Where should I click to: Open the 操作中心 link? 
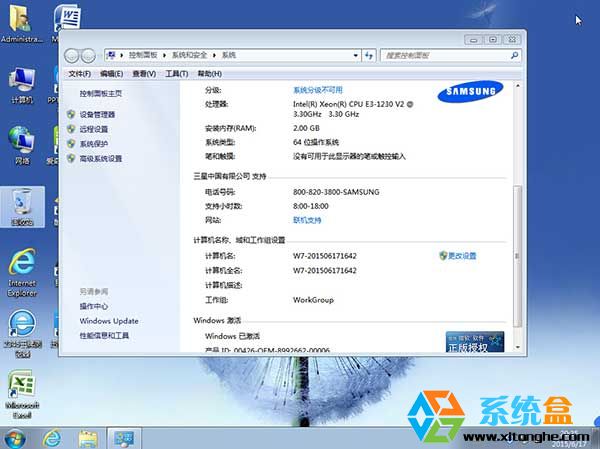(x=94, y=306)
